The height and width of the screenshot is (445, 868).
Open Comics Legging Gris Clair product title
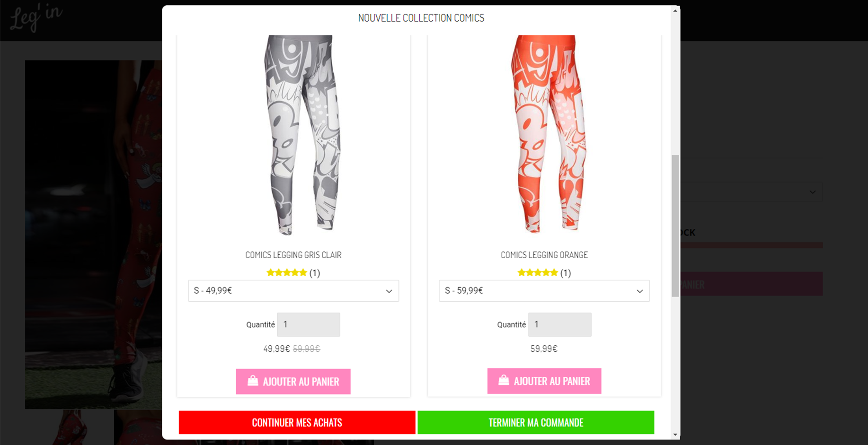pyautogui.click(x=293, y=255)
